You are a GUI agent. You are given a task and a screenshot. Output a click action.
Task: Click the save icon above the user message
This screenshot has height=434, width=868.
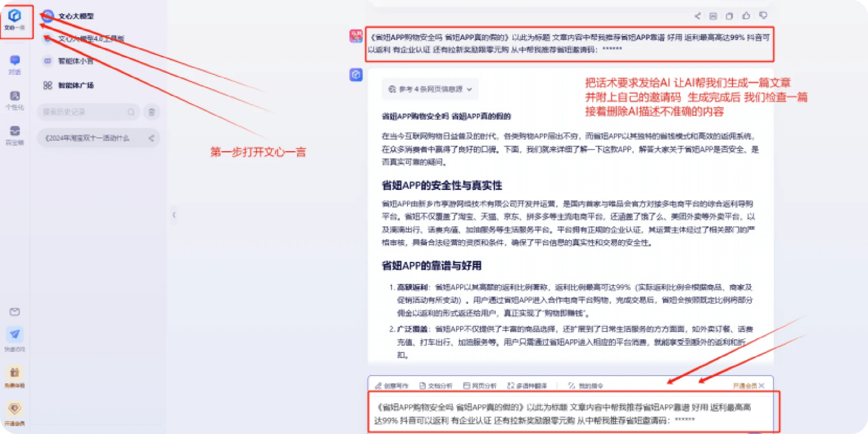click(x=713, y=16)
